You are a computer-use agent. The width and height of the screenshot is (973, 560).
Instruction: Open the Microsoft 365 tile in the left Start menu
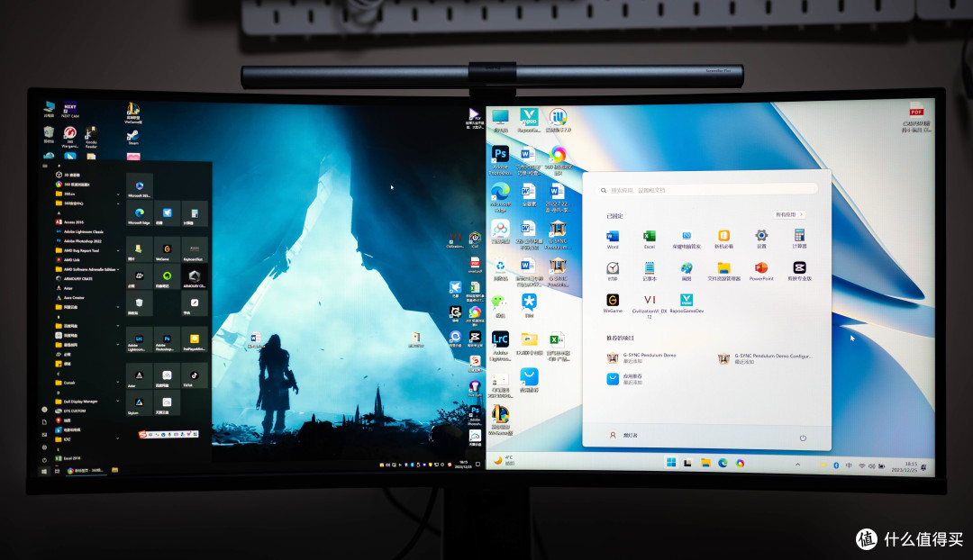[x=140, y=186]
